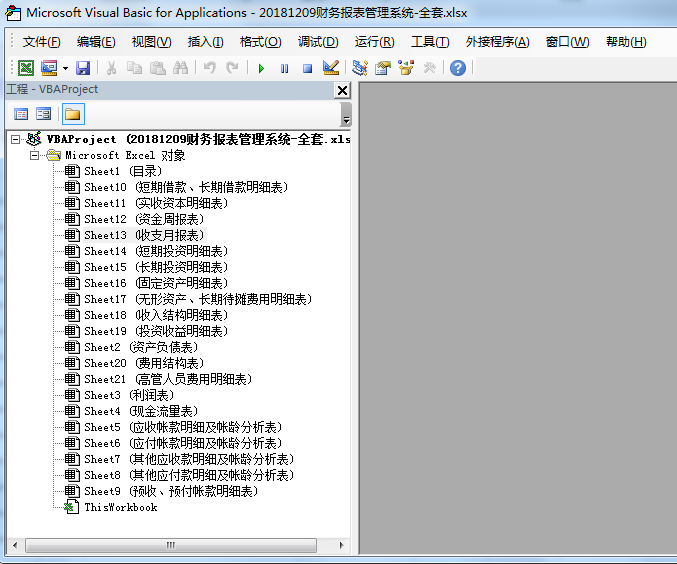Image resolution: width=677 pixels, height=564 pixels.
Task: Click the project tree scroll right arrow
Action: 342,545
